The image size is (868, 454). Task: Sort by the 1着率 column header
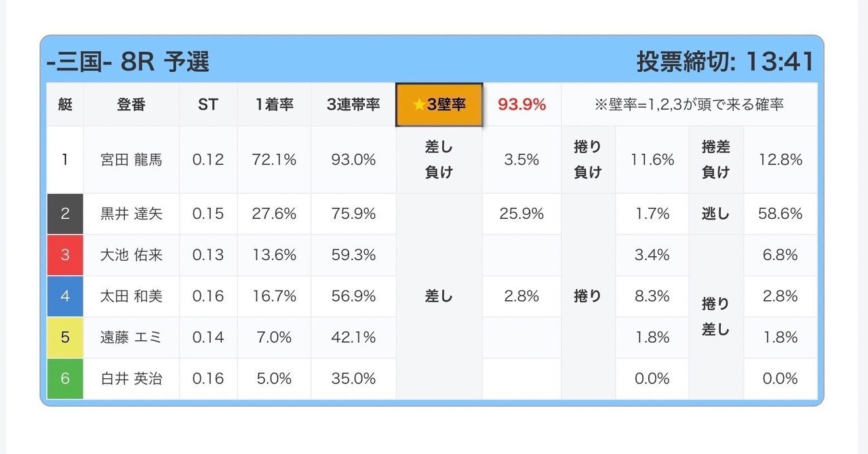coord(274,105)
